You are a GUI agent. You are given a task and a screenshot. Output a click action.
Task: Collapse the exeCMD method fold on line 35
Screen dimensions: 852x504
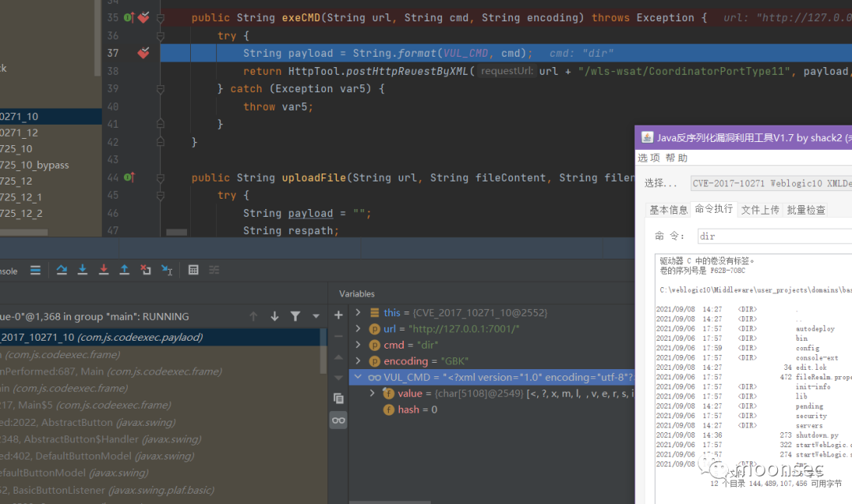(x=160, y=18)
